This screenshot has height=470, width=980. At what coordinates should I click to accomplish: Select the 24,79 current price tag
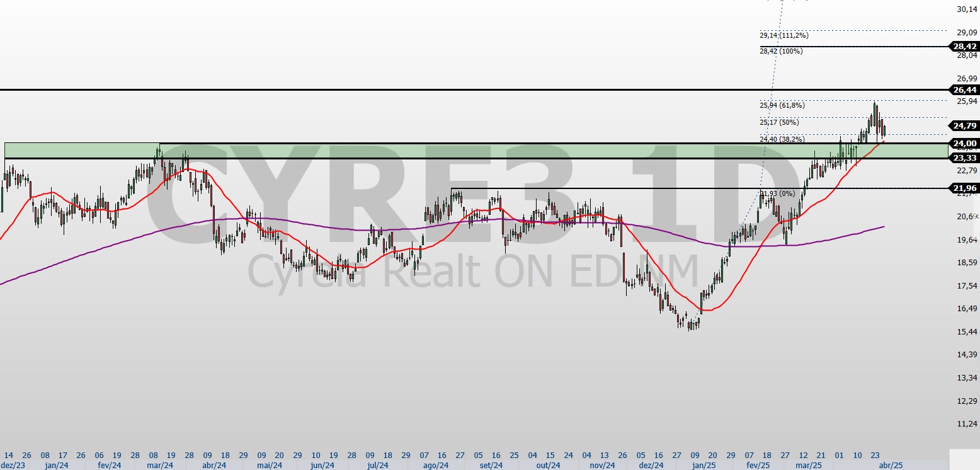pos(964,125)
